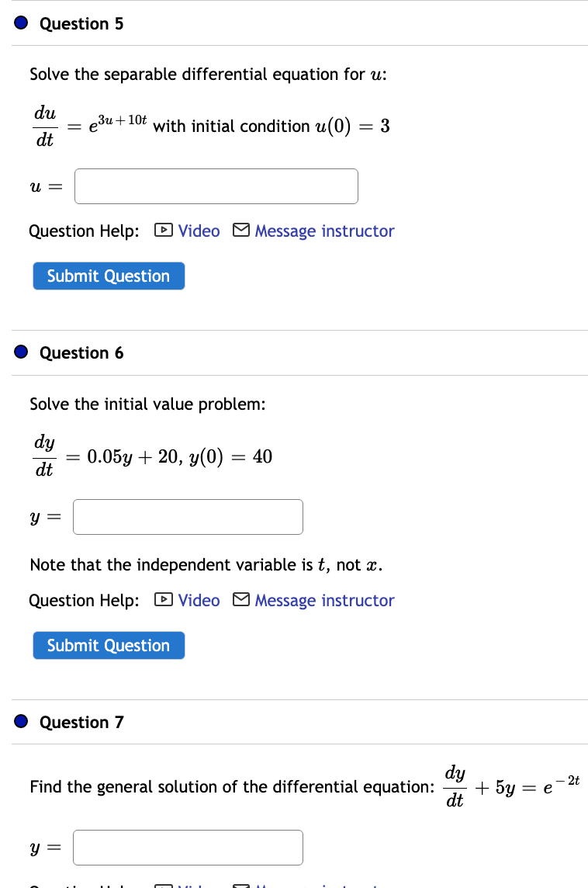Open the Video link in Question 5
The image size is (588, 888).
click(199, 231)
